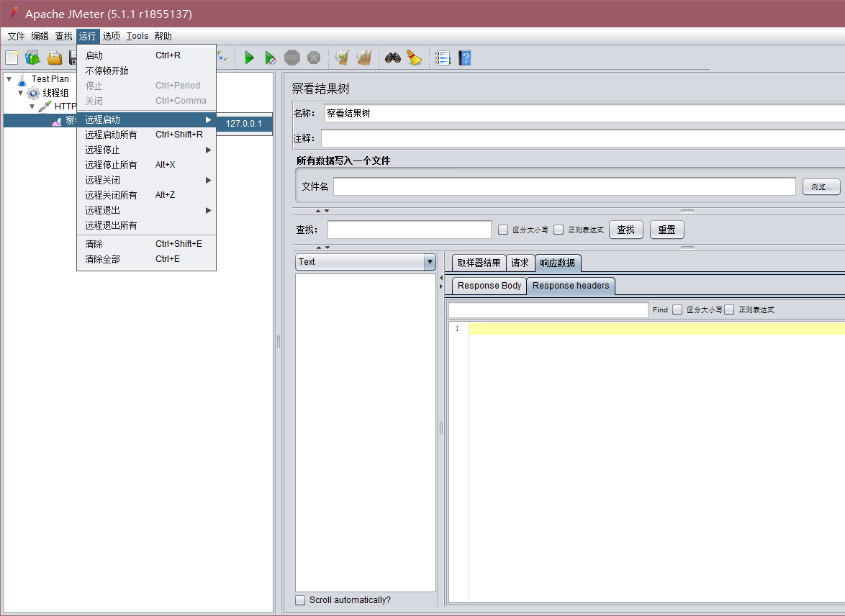This screenshot has height=616, width=845.
Task: Open the 查找 menu in the menu bar
Action: [63, 36]
